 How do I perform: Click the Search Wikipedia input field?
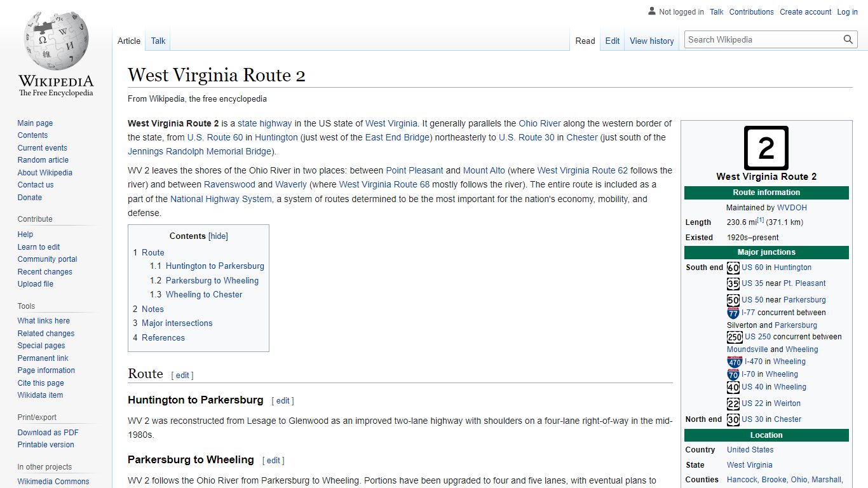[764, 39]
